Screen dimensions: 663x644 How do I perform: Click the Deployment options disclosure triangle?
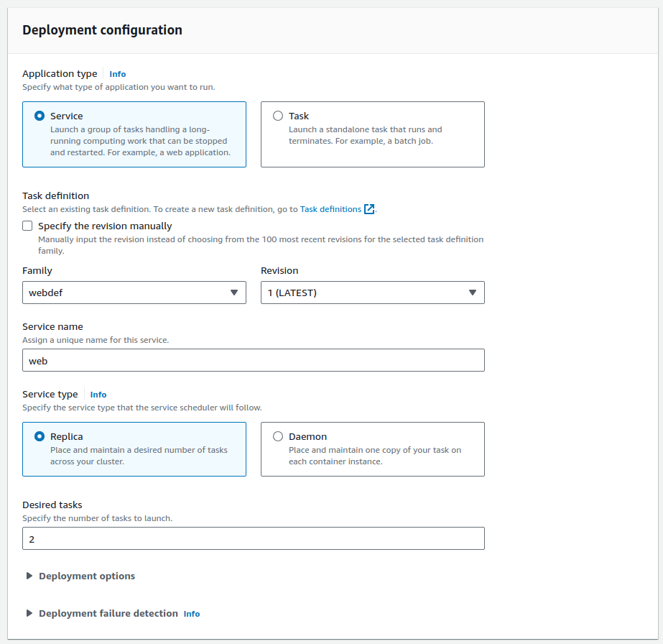[29, 576]
